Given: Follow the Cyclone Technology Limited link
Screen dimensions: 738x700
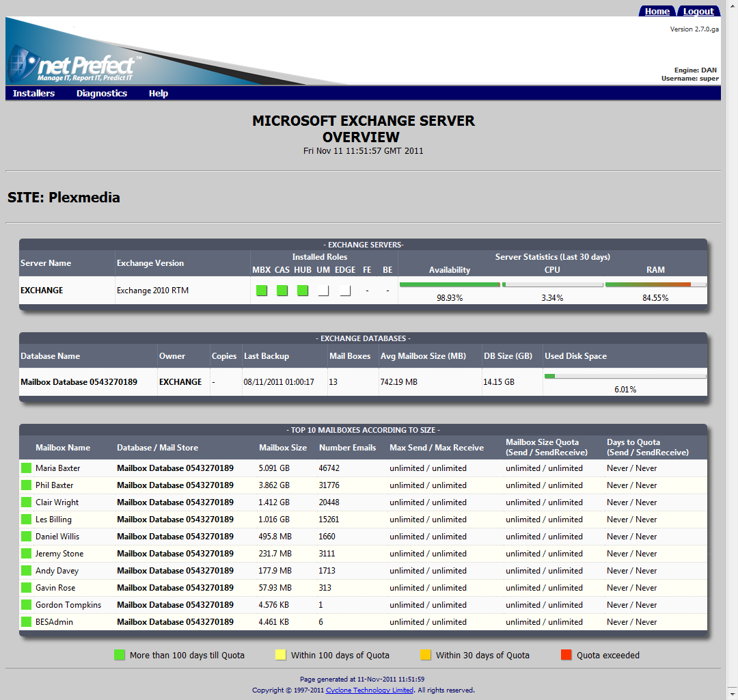Looking at the screenshot, I should (370, 690).
